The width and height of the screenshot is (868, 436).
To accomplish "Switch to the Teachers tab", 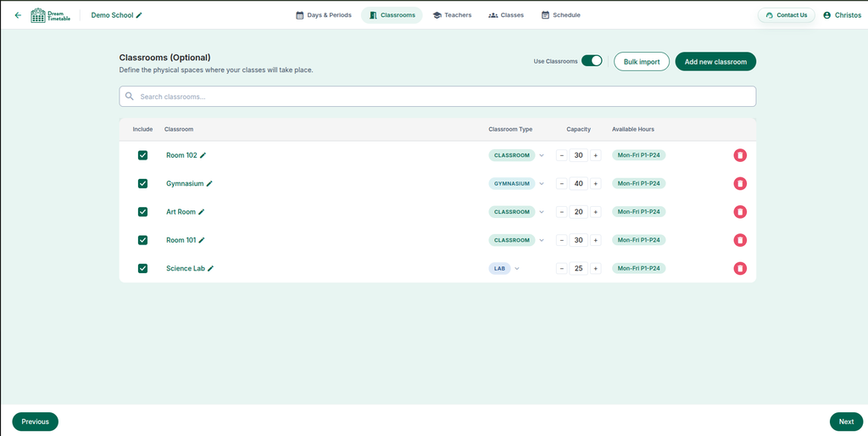I will tap(453, 15).
